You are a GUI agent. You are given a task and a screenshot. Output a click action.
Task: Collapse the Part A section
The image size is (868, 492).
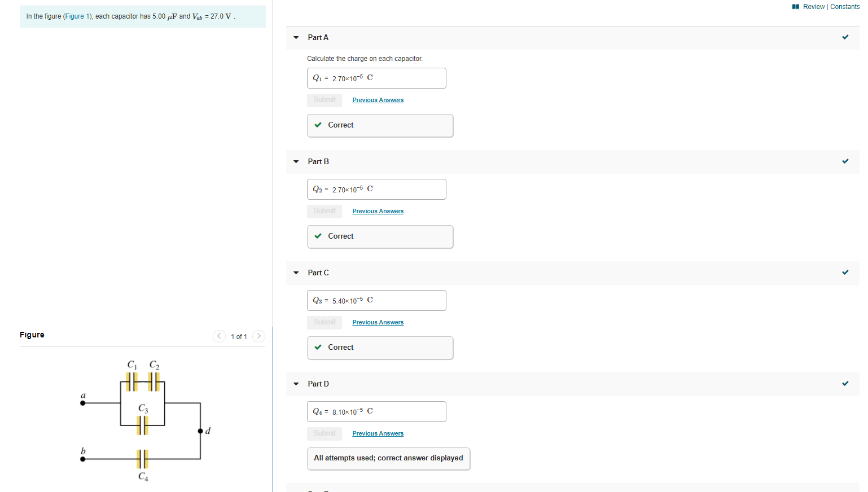296,37
